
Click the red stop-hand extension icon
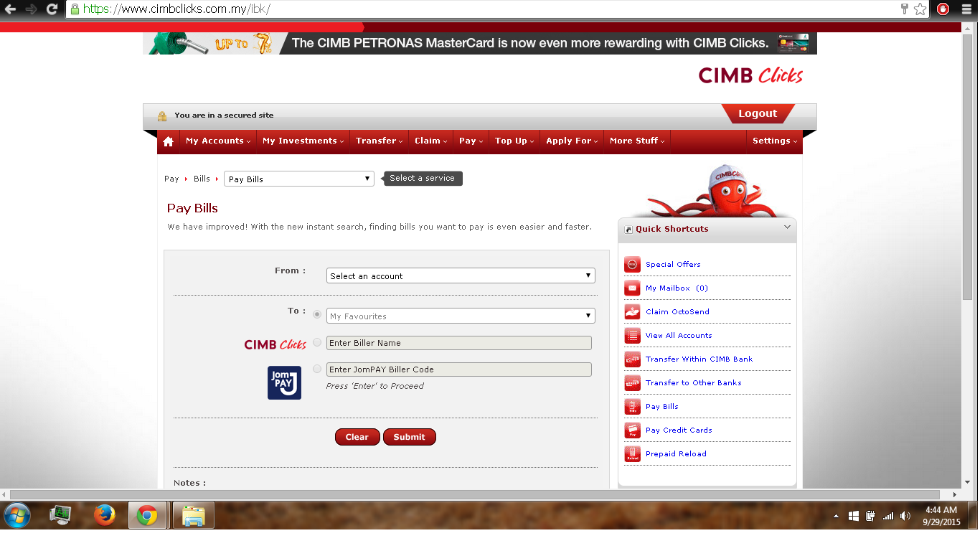(x=943, y=9)
